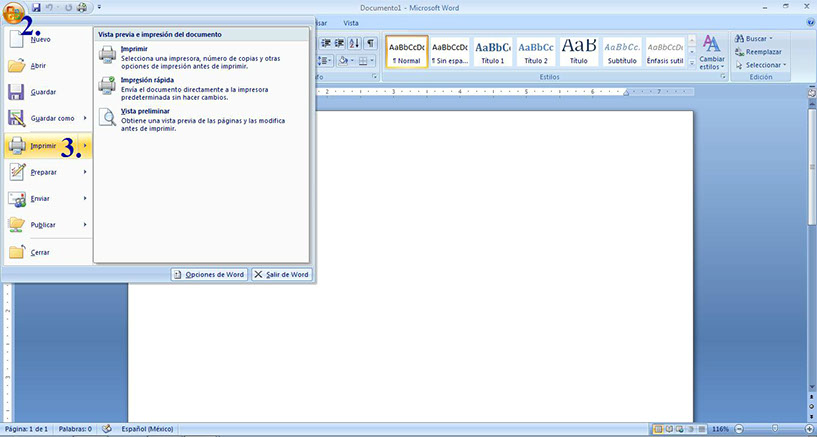Open the borders dropdown arrow
This screenshot has width=817, height=437.
click(x=372, y=60)
